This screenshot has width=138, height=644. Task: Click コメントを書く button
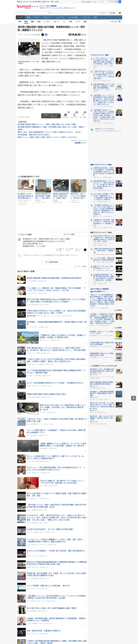coord(69,235)
